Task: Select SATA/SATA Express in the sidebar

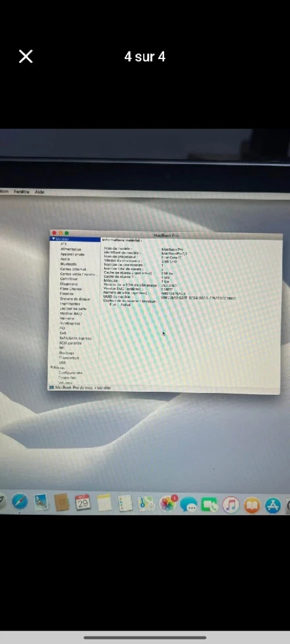Action: click(x=75, y=339)
